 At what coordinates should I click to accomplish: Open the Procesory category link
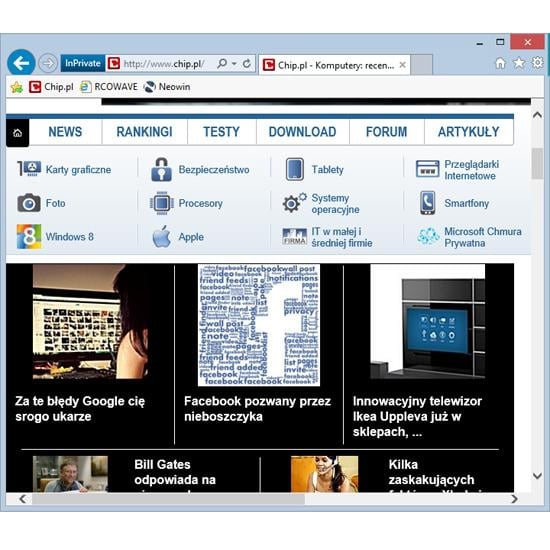(201, 203)
